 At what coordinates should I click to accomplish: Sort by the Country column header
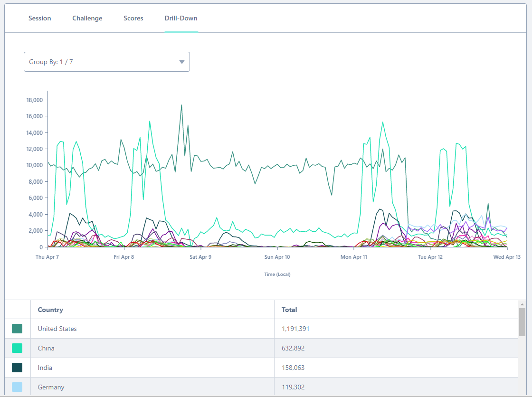(x=50, y=309)
